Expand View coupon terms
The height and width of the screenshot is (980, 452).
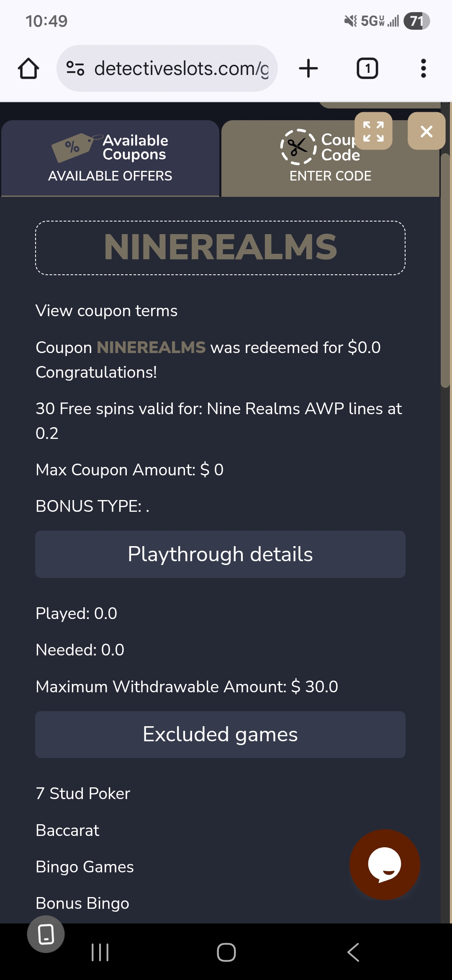tap(106, 311)
